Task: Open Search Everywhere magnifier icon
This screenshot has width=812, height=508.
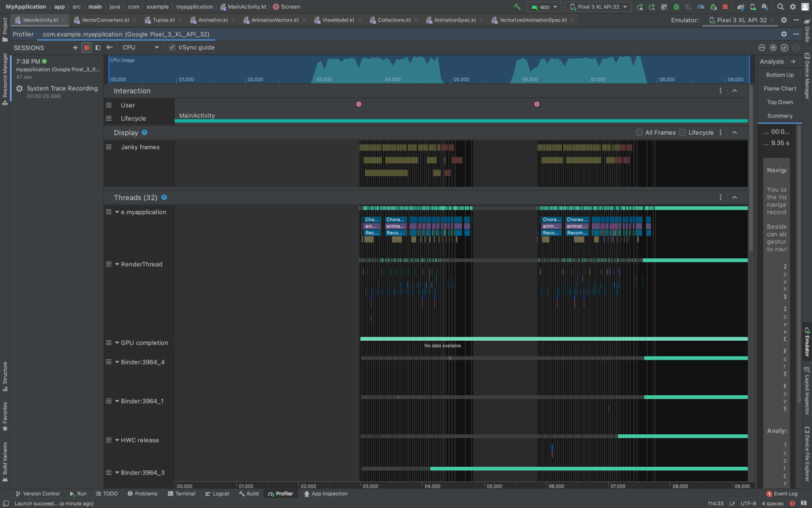Action: coord(781,7)
